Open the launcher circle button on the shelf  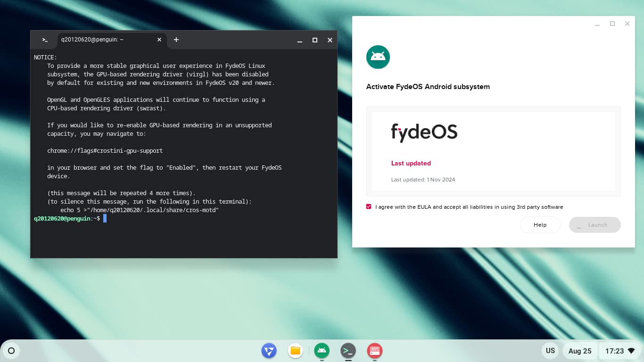11,351
